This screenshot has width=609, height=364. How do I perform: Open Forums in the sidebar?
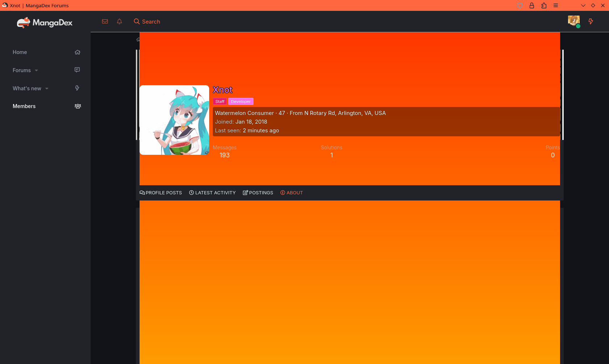pyautogui.click(x=22, y=70)
